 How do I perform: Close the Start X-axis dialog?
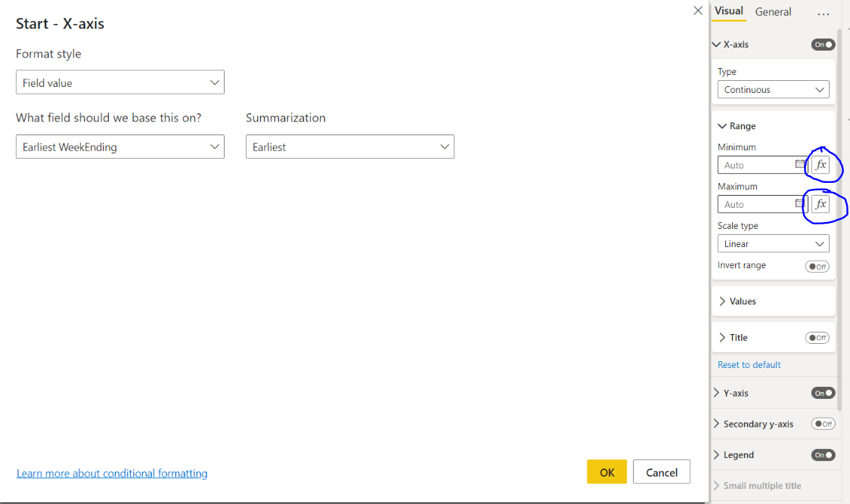point(697,11)
